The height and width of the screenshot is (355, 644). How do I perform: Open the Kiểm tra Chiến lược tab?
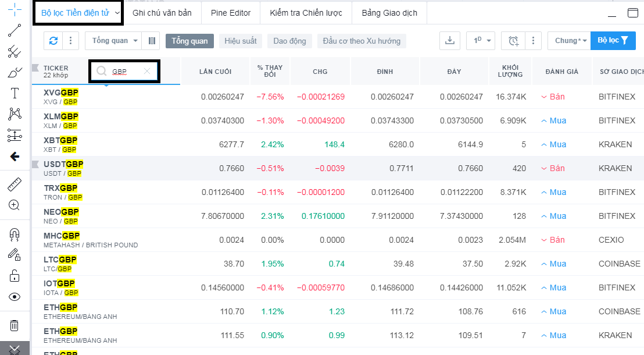[306, 13]
